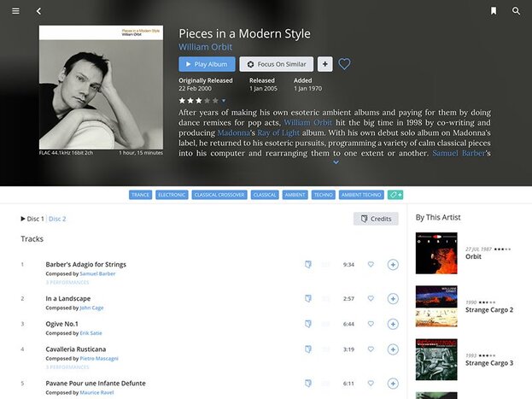Screen dimensions: 532x399
Task: Click the plus button beside Focus On Similar
Action: click(x=325, y=64)
